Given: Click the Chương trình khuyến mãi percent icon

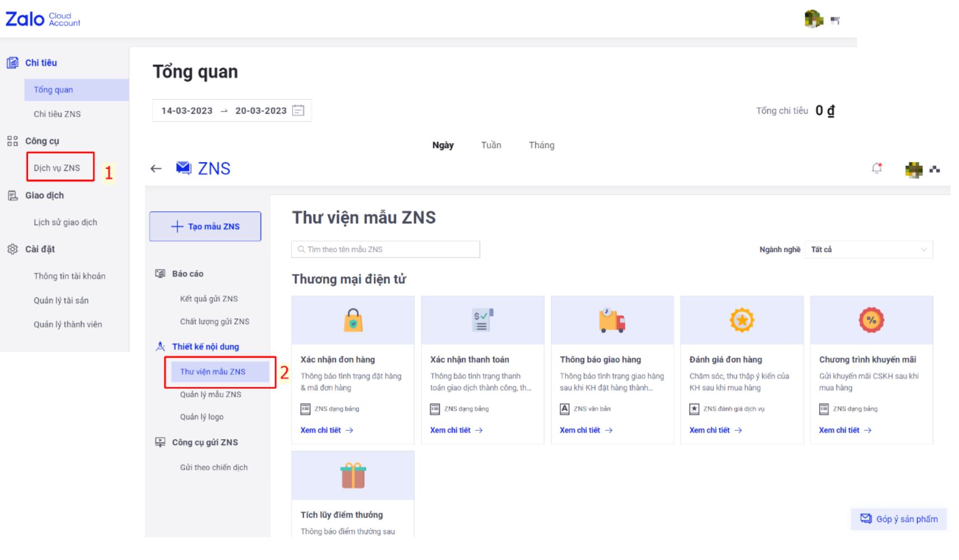Looking at the screenshot, I should pyautogui.click(x=871, y=320).
